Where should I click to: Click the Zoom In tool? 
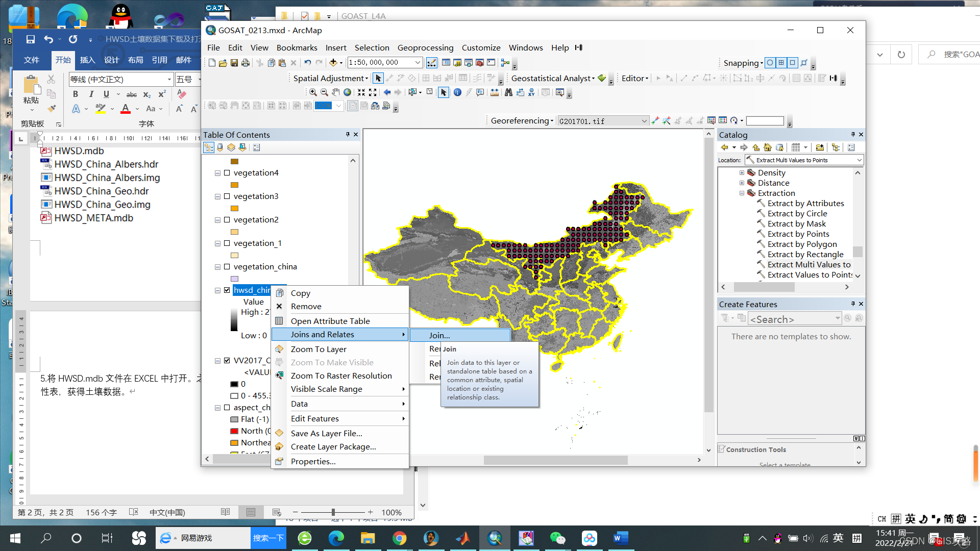coord(313,92)
